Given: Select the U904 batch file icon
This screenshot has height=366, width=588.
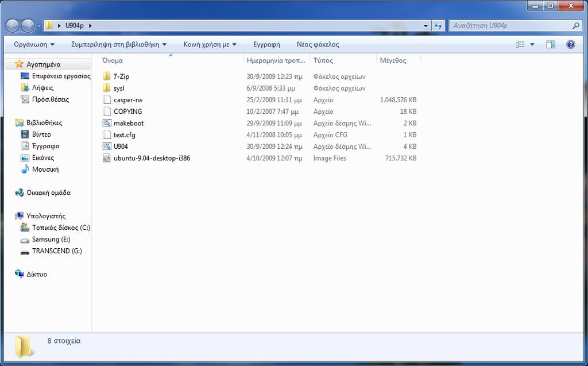Looking at the screenshot, I should (x=107, y=147).
